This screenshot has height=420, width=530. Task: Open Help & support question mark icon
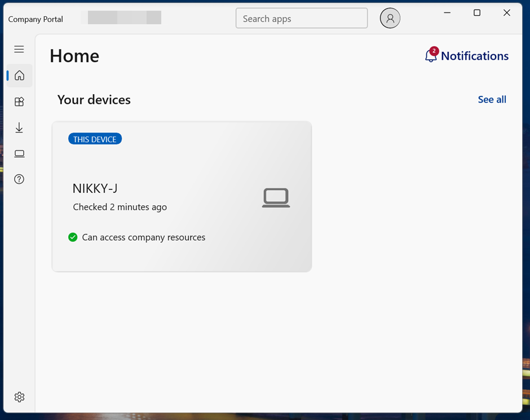click(19, 179)
